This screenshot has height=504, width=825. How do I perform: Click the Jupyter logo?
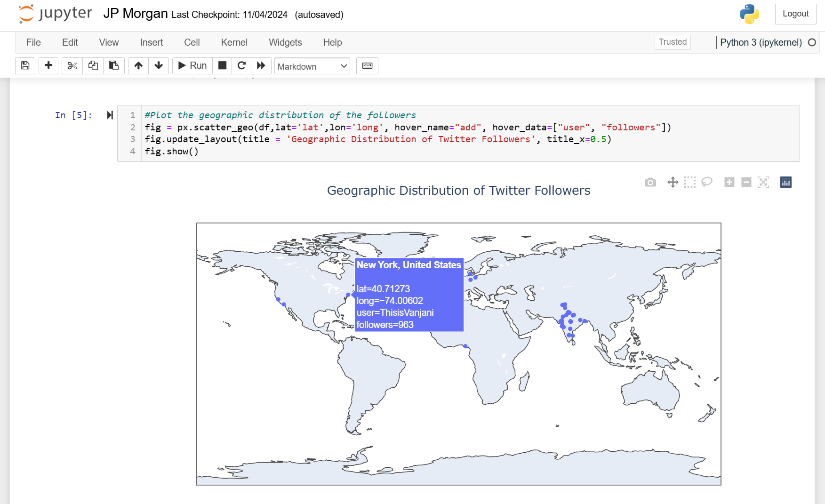[56, 14]
